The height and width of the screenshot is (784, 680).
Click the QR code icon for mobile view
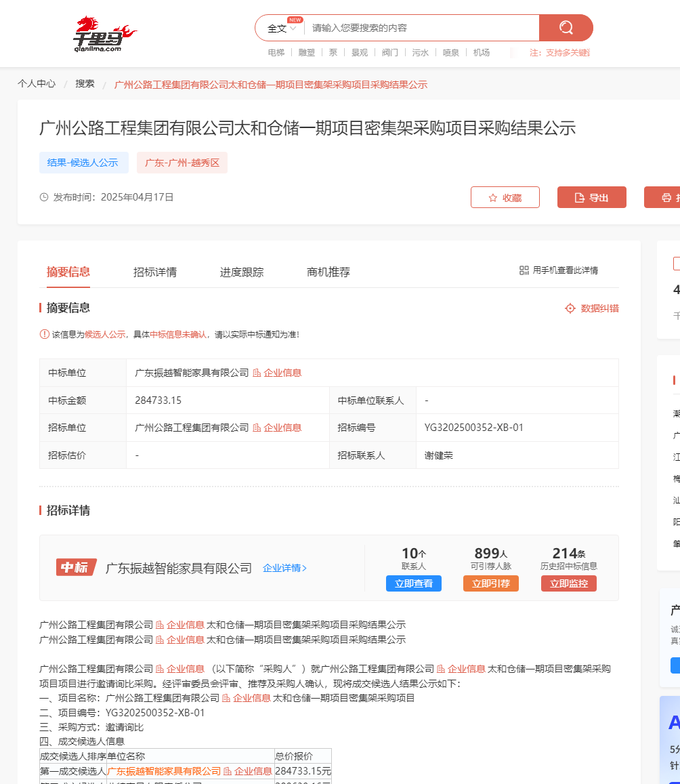coord(524,270)
